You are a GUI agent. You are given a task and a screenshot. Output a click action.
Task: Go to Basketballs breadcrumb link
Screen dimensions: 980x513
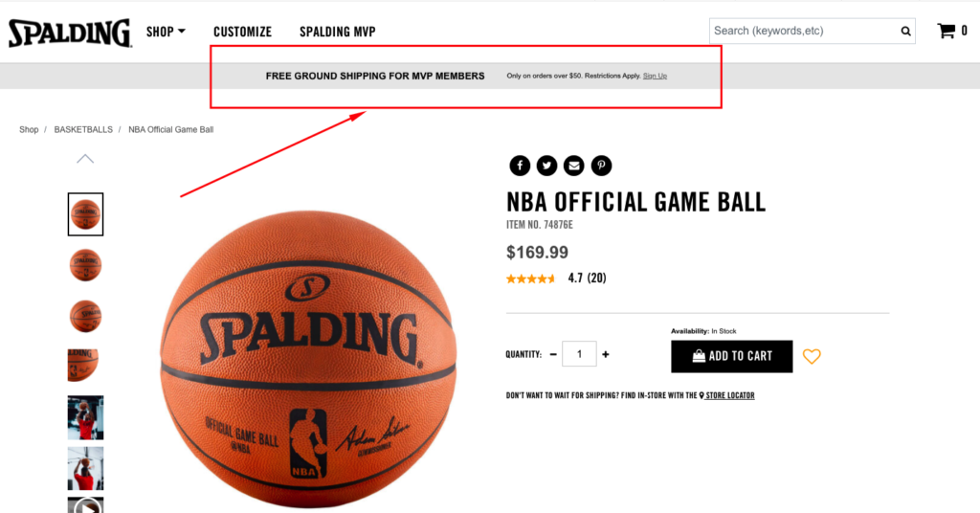point(83,129)
